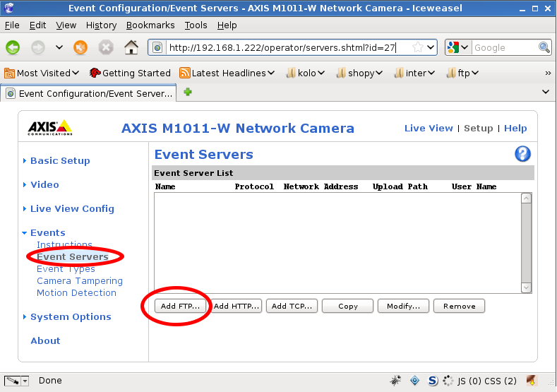Click the grey Stop loading button
557x392 pixels.
[105, 47]
